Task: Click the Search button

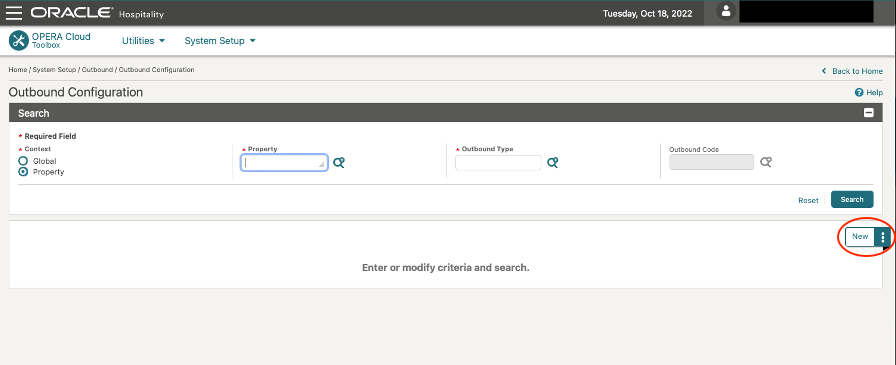Action: [x=852, y=199]
